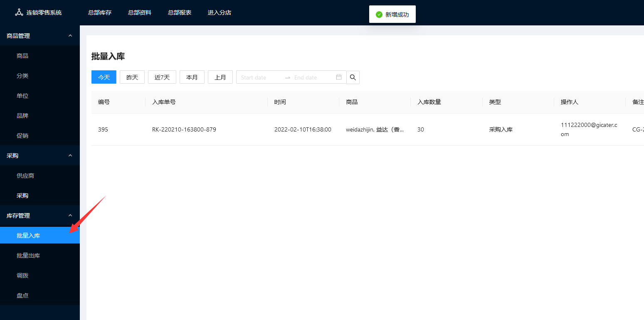The height and width of the screenshot is (320, 644).
Task: Click timestamp 2022-02-10T16:38:00
Action: (x=303, y=129)
